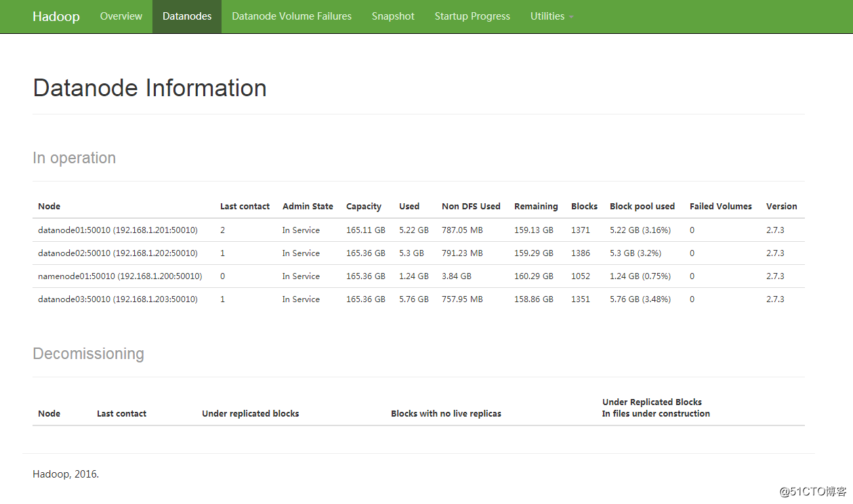Click Blocks with no live replicas header

coord(446,414)
